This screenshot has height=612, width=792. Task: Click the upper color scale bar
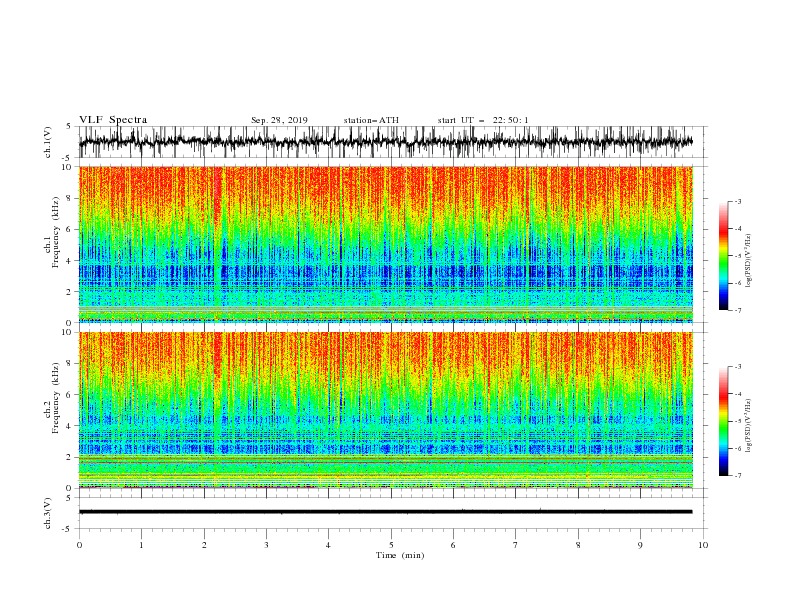(723, 256)
